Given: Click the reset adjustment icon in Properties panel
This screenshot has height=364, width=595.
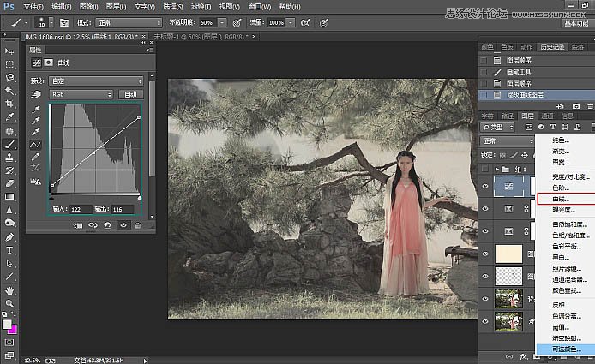Looking at the screenshot, I should (x=108, y=225).
